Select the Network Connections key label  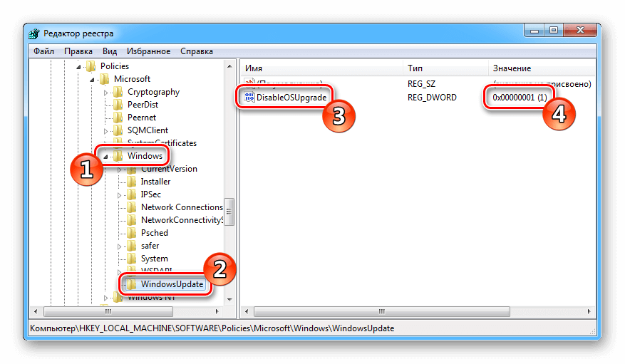tap(182, 207)
